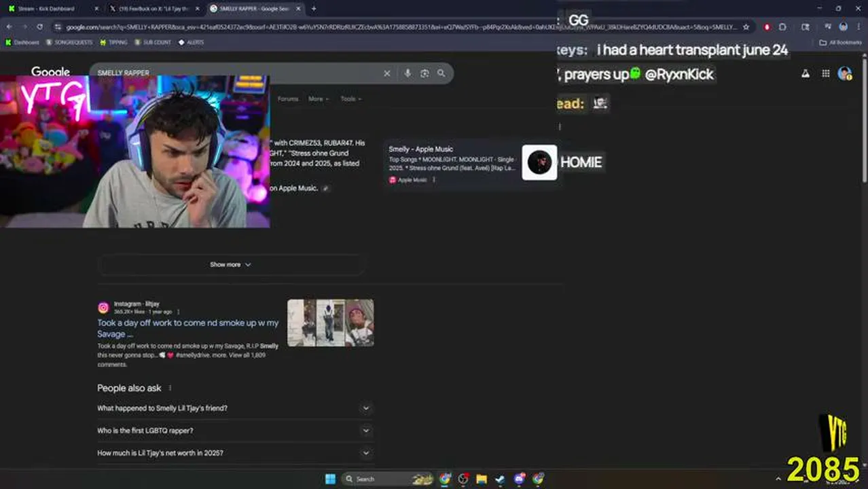Expand the Show more overview button
868x489 pixels.
click(231, 264)
